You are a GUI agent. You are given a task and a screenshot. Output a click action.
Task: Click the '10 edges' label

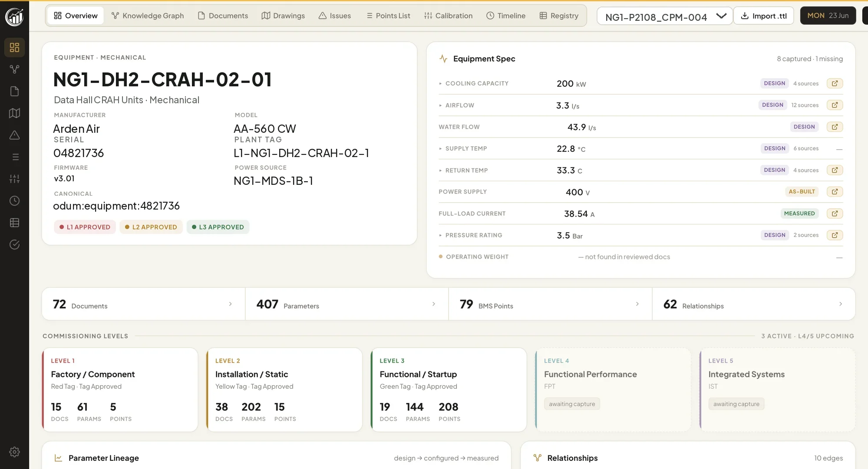[x=828, y=458]
